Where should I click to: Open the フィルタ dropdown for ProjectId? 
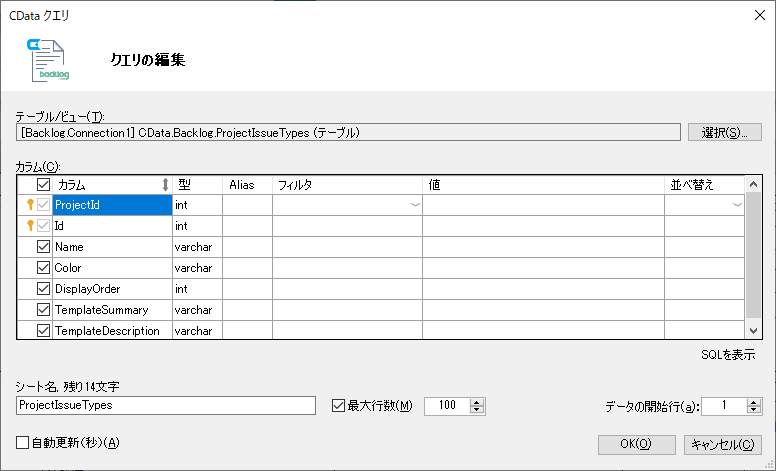(x=415, y=205)
